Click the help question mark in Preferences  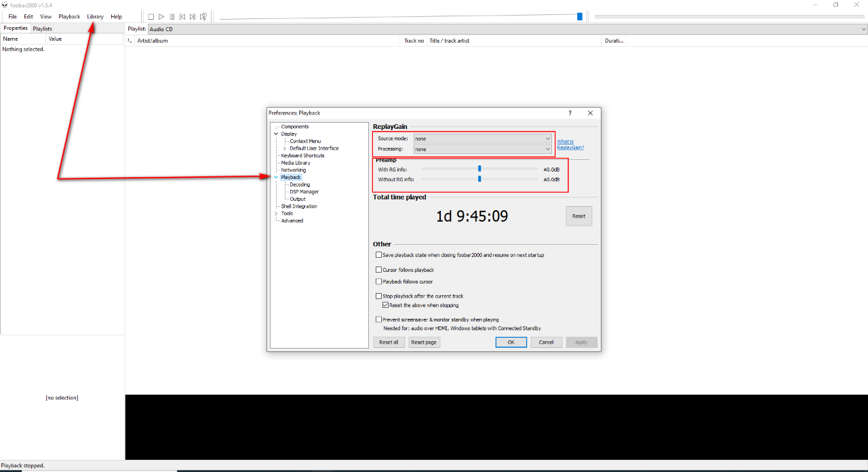570,113
